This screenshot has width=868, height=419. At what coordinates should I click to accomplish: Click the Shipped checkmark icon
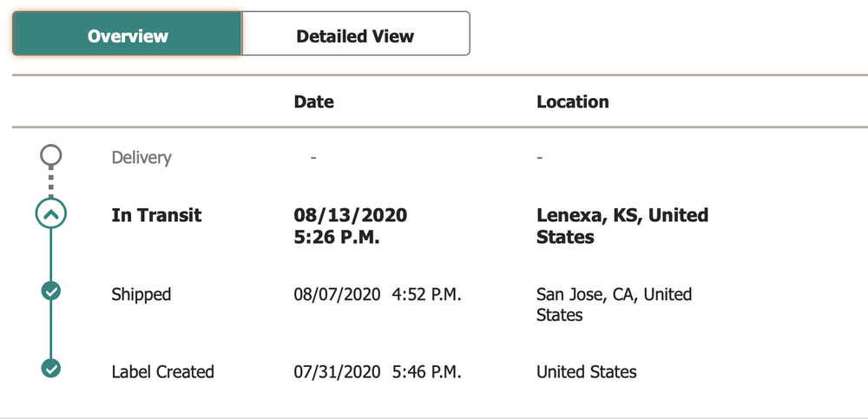pyautogui.click(x=51, y=292)
